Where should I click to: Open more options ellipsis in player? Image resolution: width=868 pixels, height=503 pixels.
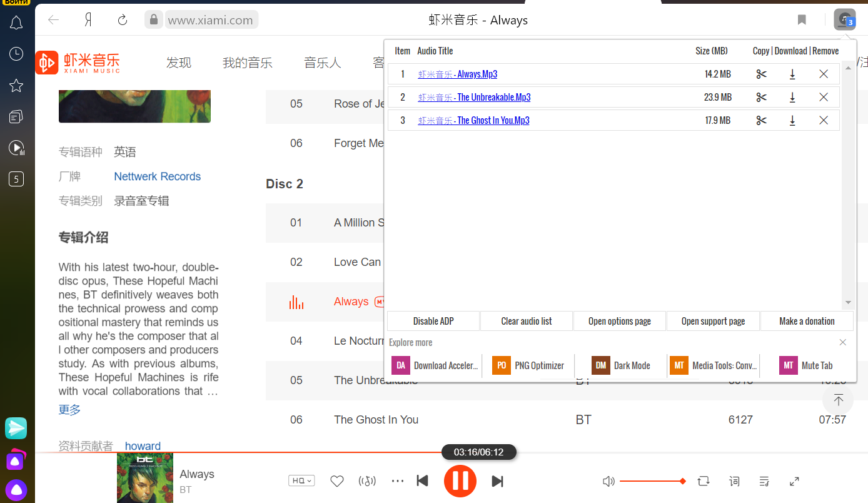(x=398, y=481)
